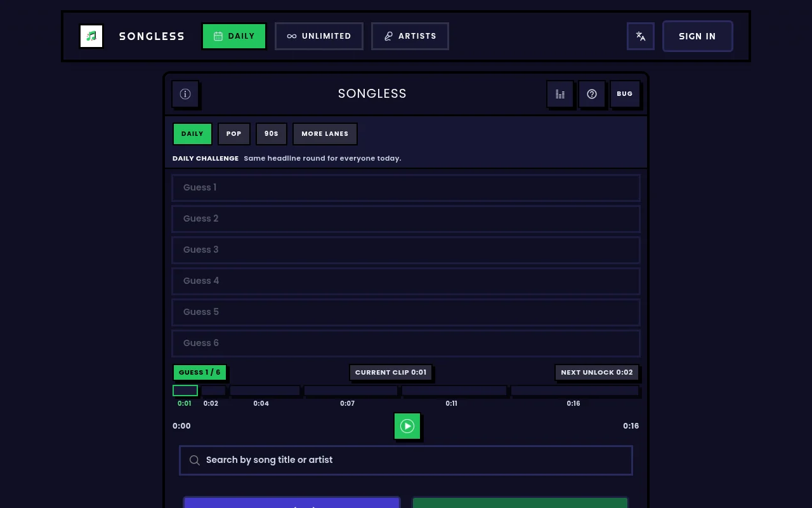The width and height of the screenshot is (812, 508).
Task: Choose the 90s lane
Action: point(272,134)
